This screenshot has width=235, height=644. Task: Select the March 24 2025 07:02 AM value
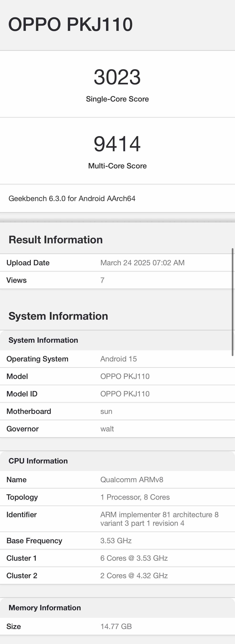[142, 263]
